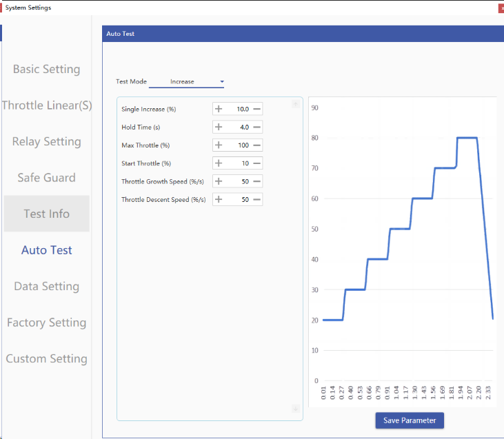
Task: Increase Hold Time with plus icon
Action: [x=219, y=127]
